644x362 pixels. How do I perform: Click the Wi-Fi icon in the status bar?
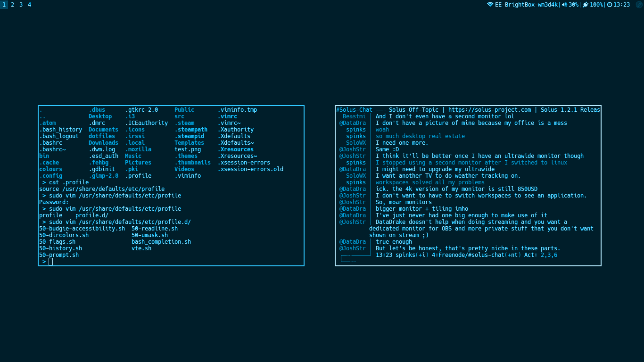[490, 4]
